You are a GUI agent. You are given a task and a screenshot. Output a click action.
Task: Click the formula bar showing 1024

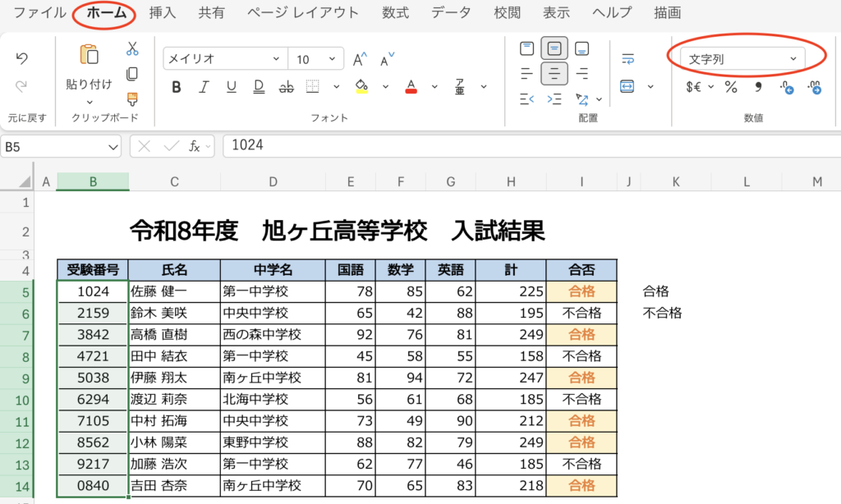[x=526, y=146]
